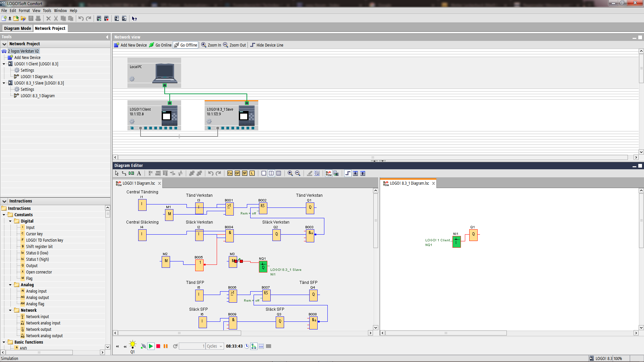This screenshot has height=362, width=644.
Task: Click Hide Device Line button
Action: tap(267, 45)
